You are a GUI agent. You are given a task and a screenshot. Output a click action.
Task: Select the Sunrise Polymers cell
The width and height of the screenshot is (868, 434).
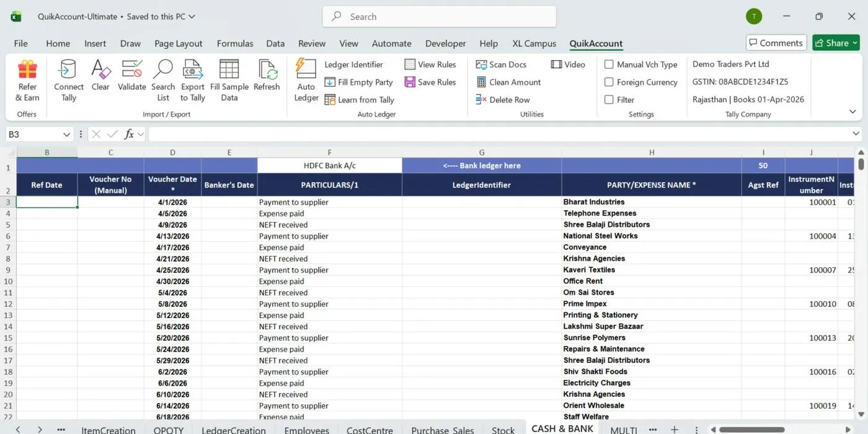[x=652, y=338]
